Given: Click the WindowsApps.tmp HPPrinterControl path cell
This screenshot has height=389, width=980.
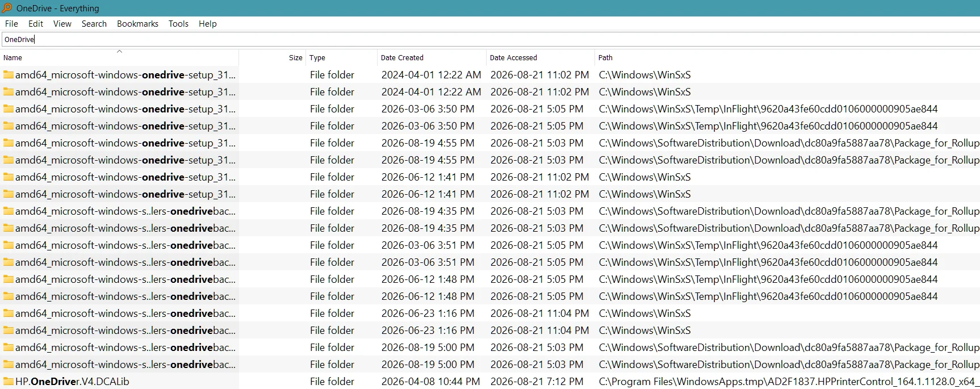Looking at the screenshot, I should point(789,382).
